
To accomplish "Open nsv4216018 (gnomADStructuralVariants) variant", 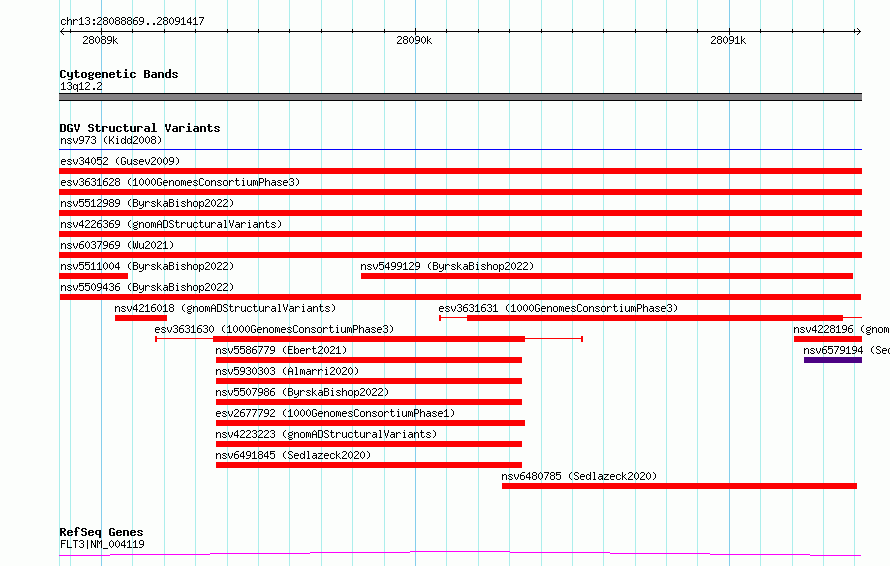I will tap(225, 308).
